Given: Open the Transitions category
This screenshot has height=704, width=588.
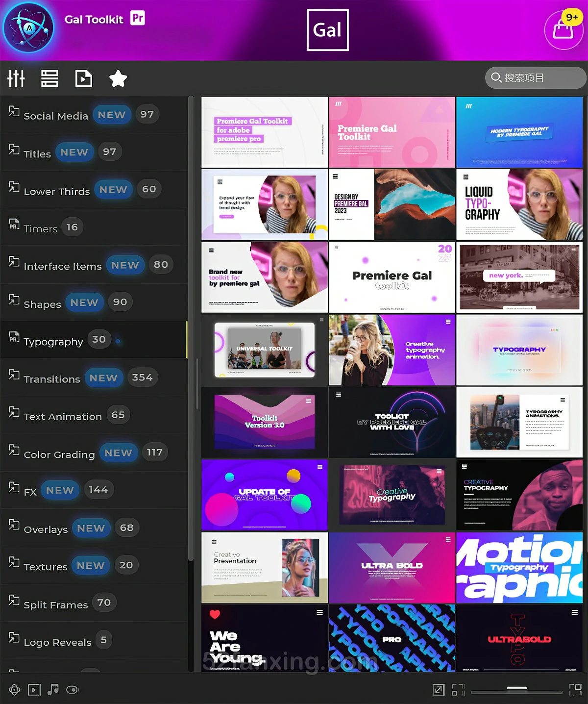Looking at the screenshot, I should (x=94, y=377).
